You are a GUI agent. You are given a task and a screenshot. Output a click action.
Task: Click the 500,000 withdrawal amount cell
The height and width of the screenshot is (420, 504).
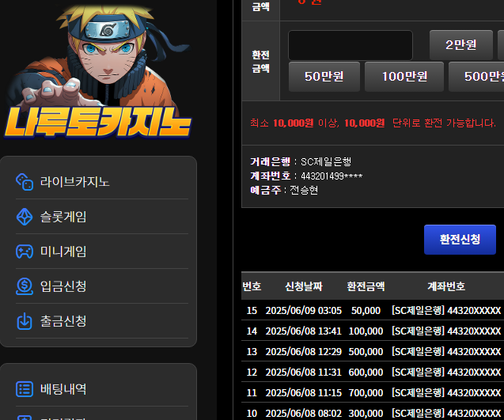[x=366, y=351]
